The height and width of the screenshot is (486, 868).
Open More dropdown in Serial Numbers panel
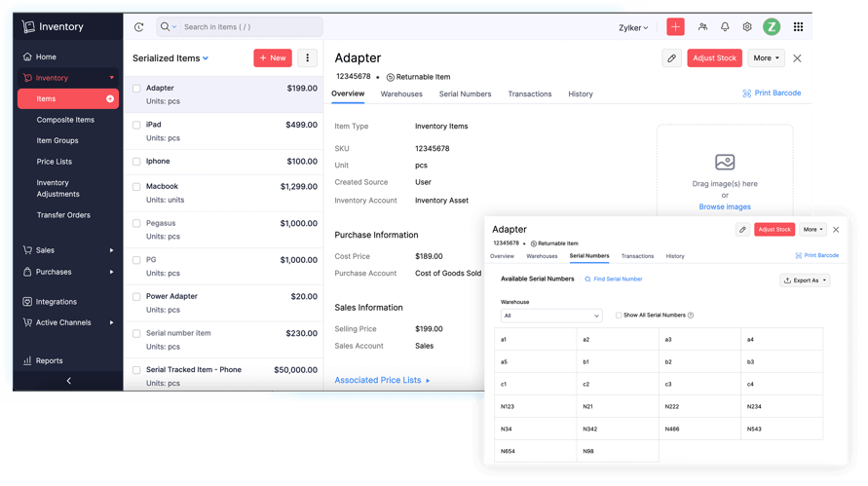(812, 229)
